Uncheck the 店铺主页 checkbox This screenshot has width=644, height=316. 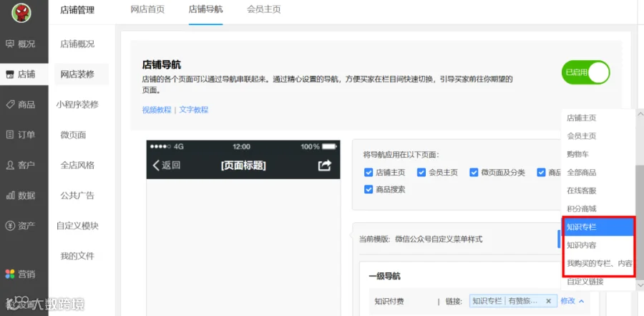tap(369, 173)
